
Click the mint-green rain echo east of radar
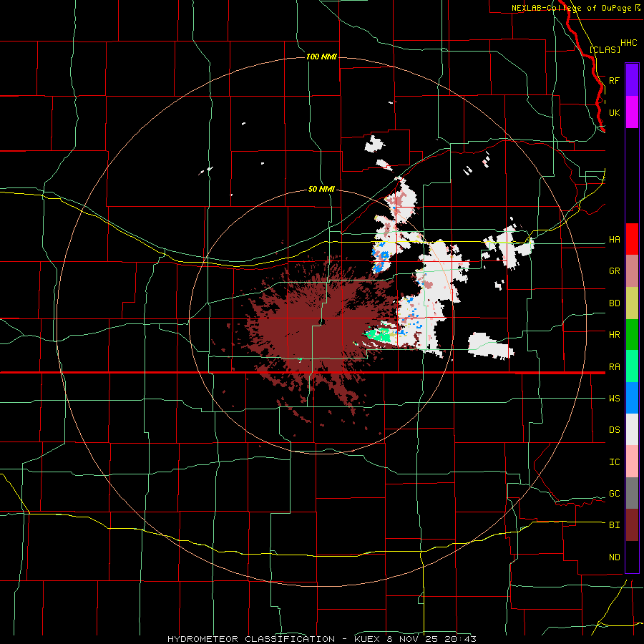point(379,335)
